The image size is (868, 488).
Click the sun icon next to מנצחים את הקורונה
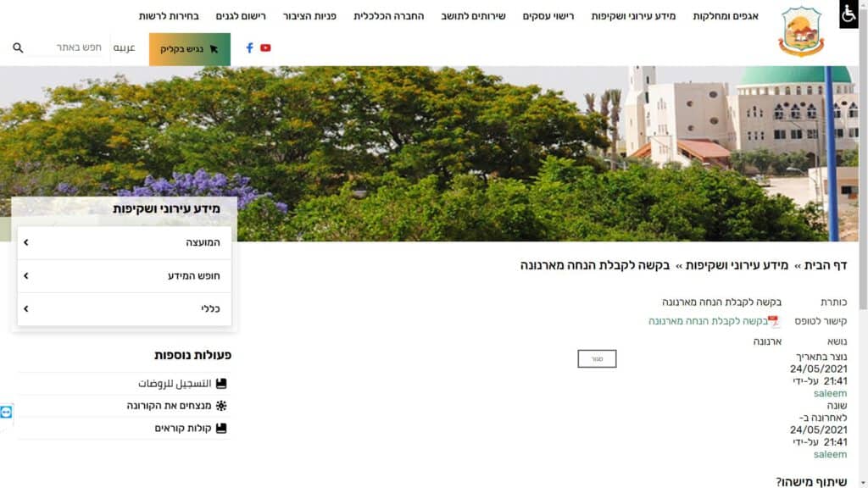pos(221,406)
